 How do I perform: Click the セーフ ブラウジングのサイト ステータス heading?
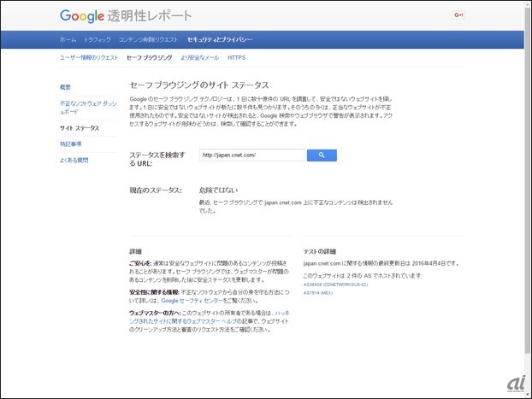point(199,85)
